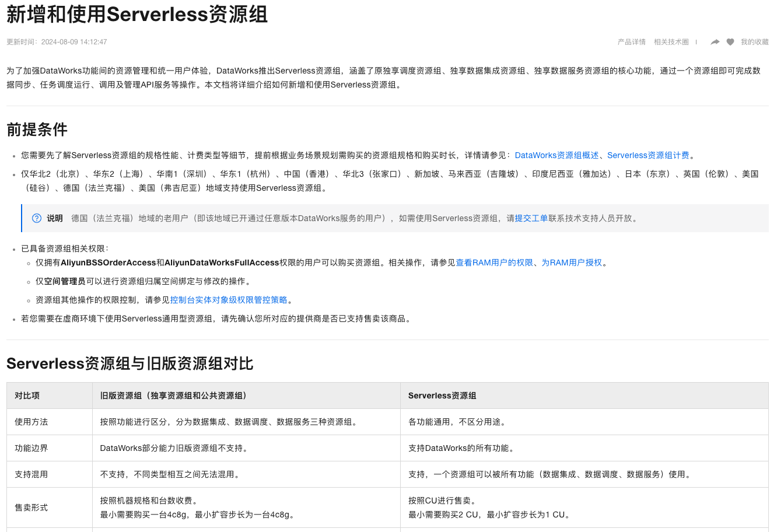770x532 pixels.
Task: Open the DataWorks资源组概述 link
Action: click(557, 155)
